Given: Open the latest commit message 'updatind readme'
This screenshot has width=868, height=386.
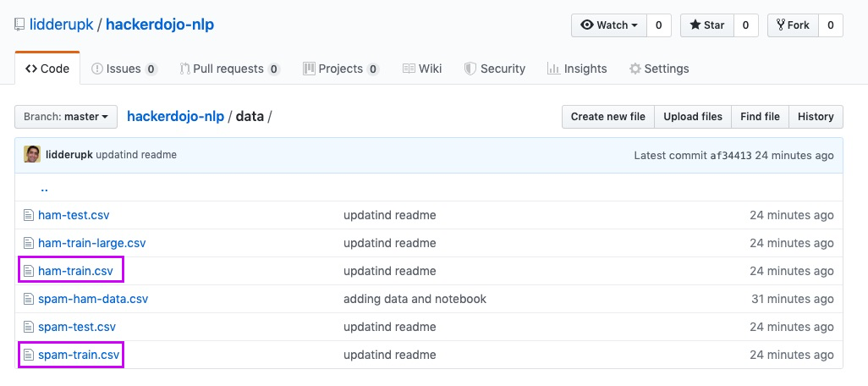Looking at the screenshot, I should 136,155.
